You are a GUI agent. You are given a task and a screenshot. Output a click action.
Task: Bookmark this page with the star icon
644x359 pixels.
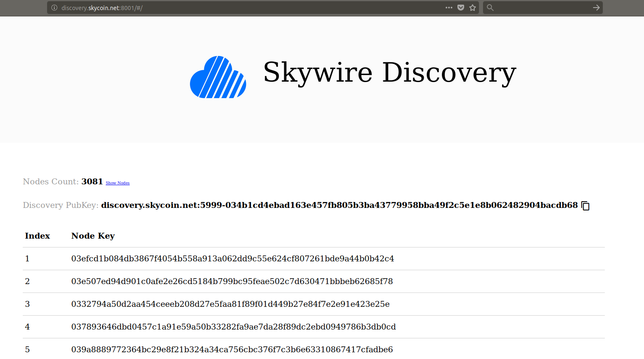[x=473, y=8]
